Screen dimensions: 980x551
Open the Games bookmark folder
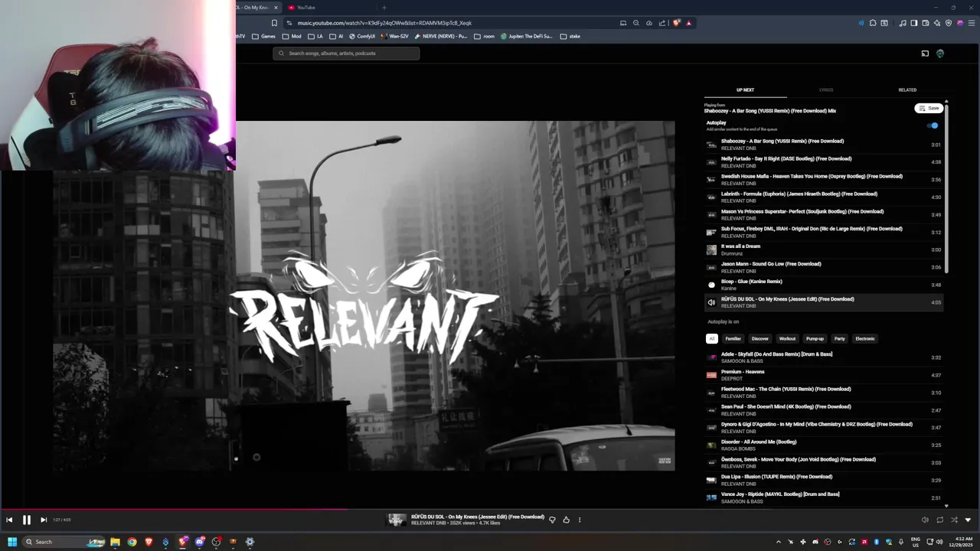coord(264,36)
